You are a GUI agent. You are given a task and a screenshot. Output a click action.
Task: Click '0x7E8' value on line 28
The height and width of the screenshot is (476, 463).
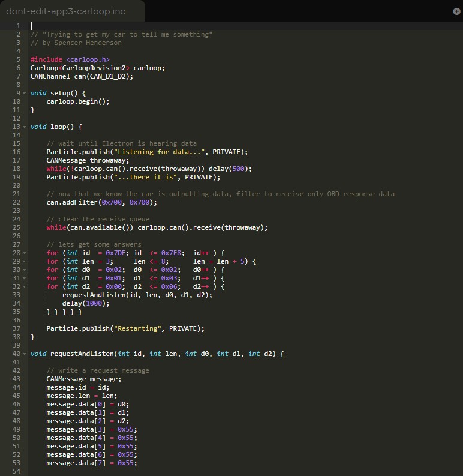pyautogui.click(x=171, y=253)
